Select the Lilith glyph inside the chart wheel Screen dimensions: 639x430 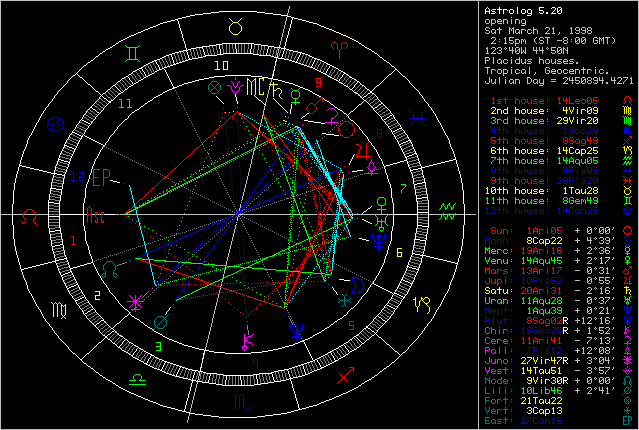pos(161,322)
